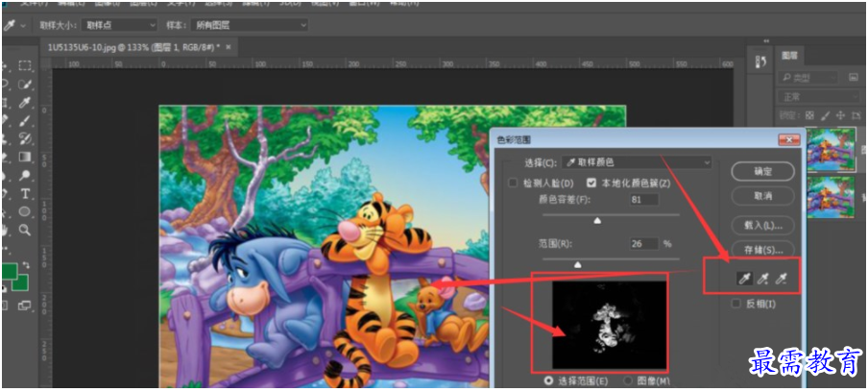
Task: Swap foreground and background colors
Action: [x=26, y=265]
